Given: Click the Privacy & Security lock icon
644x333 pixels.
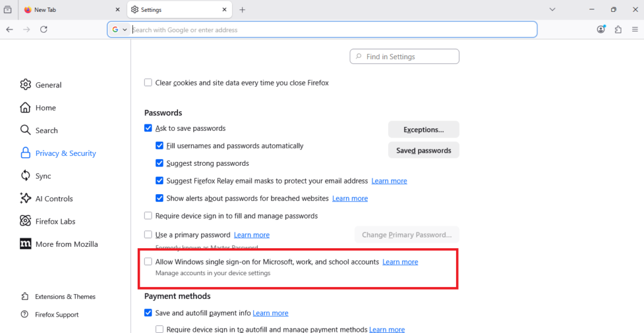Looking at the screenshot, I should pos(25,153).
